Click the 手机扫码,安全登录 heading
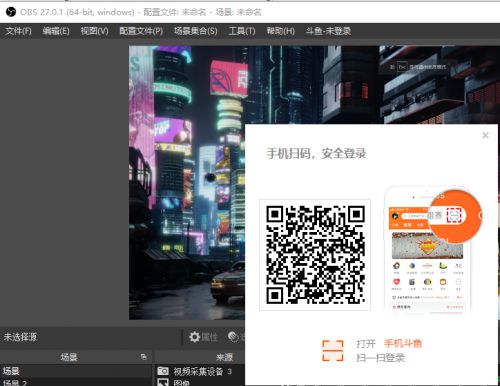 pyautogui.click(x=316, y=153)
